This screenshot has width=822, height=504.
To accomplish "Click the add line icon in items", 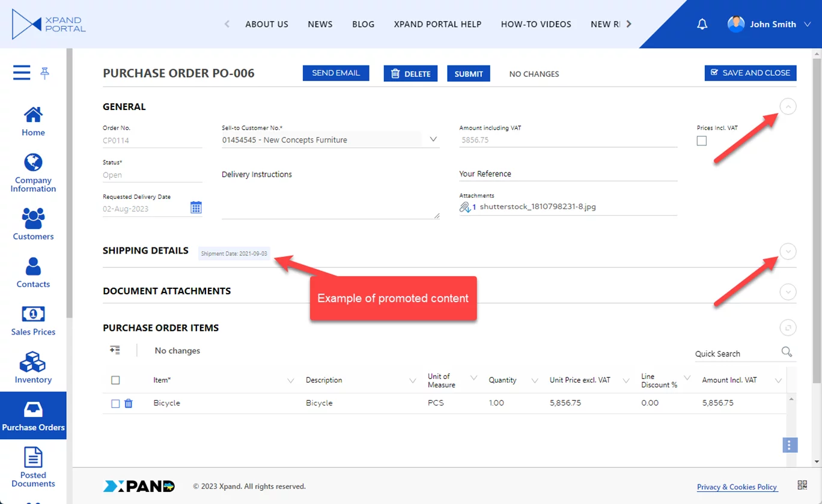I will click(115, 350).
